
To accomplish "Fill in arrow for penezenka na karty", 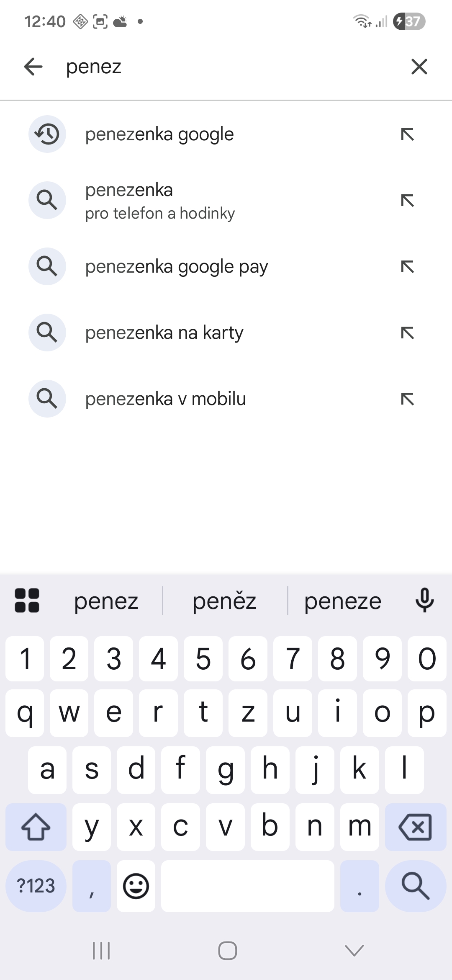I will pos(407,333).
